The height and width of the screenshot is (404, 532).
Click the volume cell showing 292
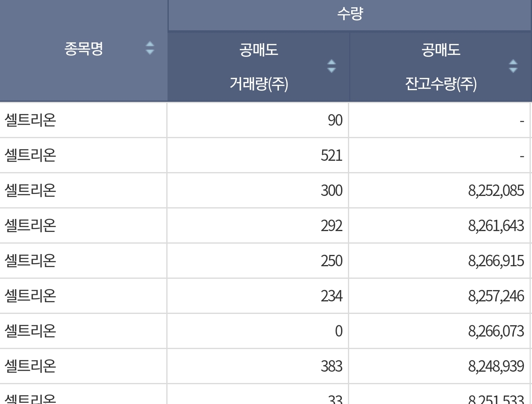pyautogui.click(x=258, y=226)
